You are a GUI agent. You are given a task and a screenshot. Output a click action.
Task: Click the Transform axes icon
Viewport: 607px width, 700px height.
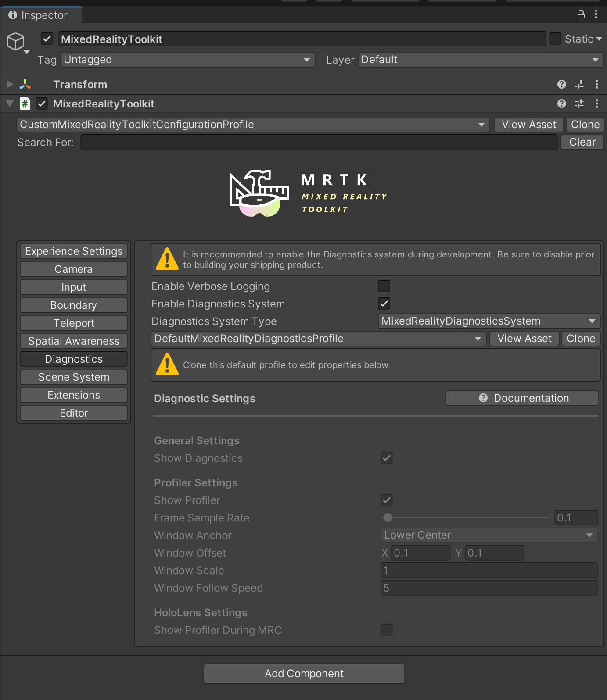(25, 84)
